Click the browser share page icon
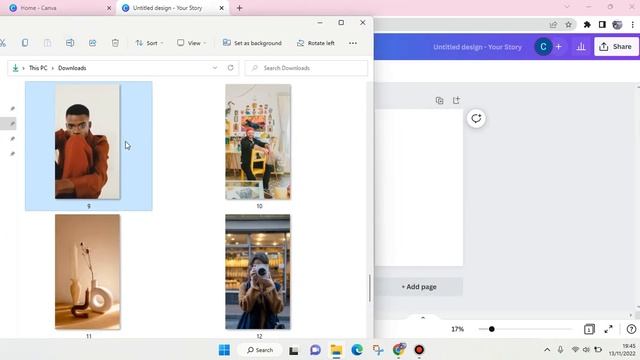Viewport: 640px width, 360px height. (x=553, y=24)
